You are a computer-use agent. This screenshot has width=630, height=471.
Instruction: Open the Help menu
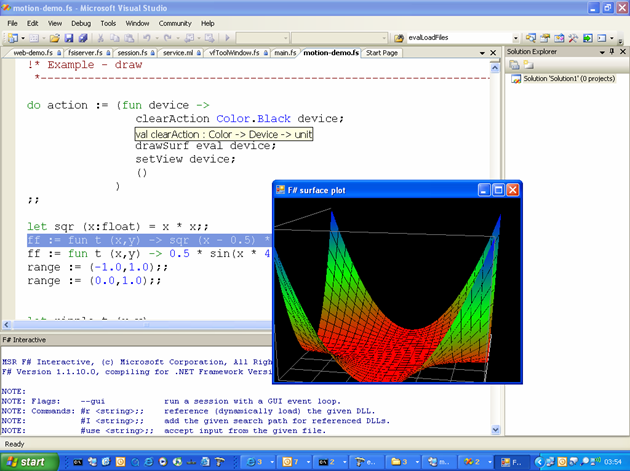click(x=208, y=23)
